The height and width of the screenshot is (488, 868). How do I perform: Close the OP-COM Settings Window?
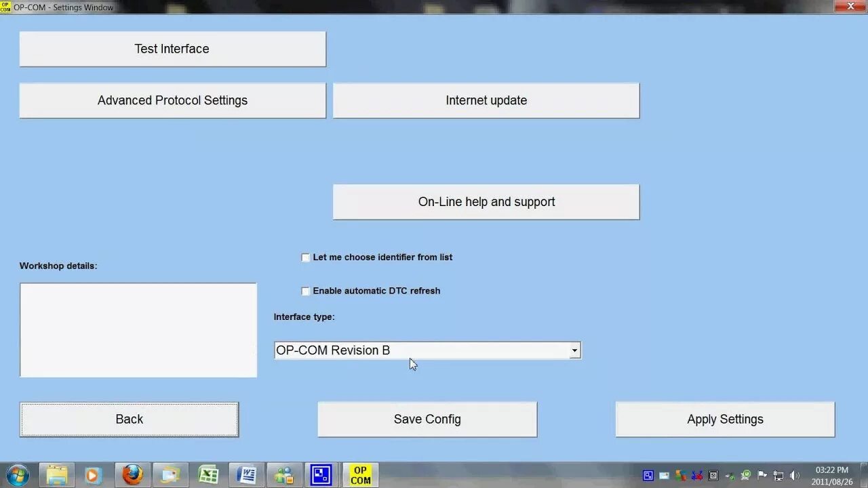coord(851,6)
